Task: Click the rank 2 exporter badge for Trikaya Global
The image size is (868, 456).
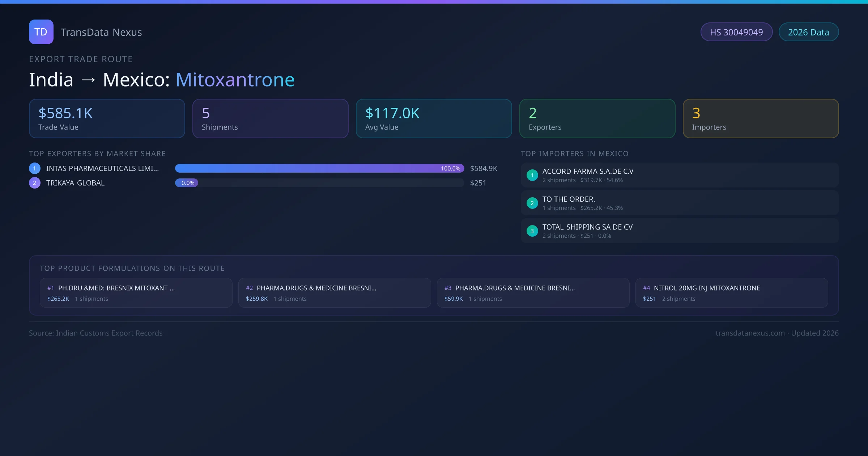Action: pyautogui.click(x=35, y=183)
